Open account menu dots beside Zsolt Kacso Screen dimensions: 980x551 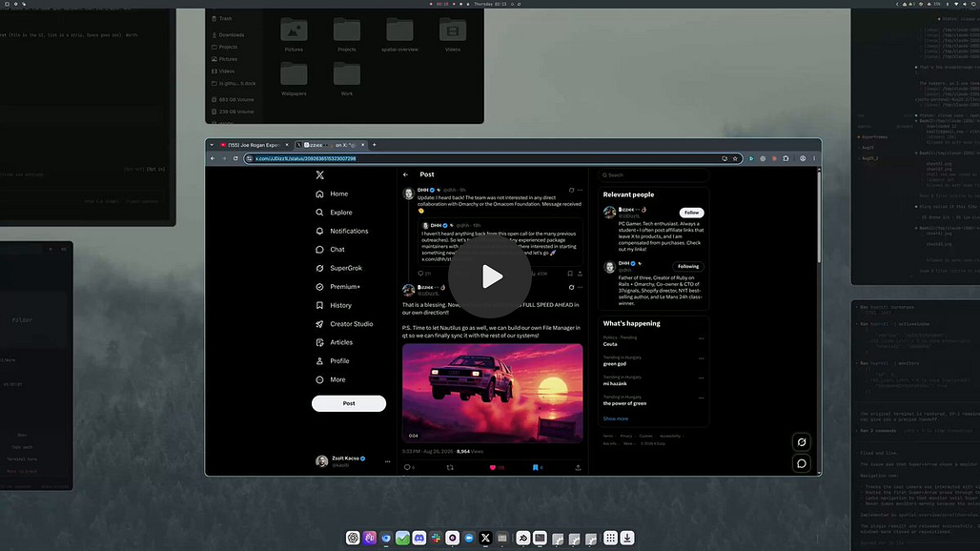point(387,461)
